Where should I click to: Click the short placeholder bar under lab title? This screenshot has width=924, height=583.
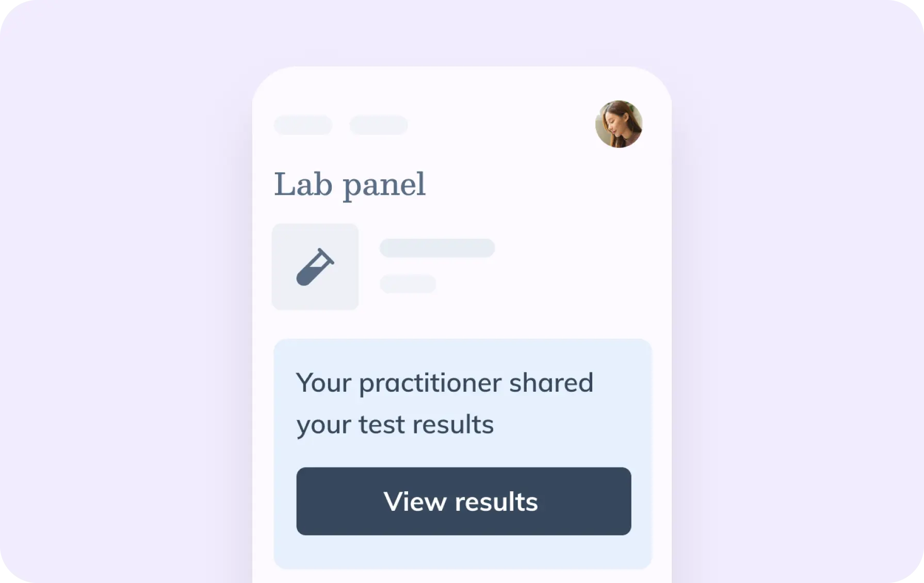408,284
